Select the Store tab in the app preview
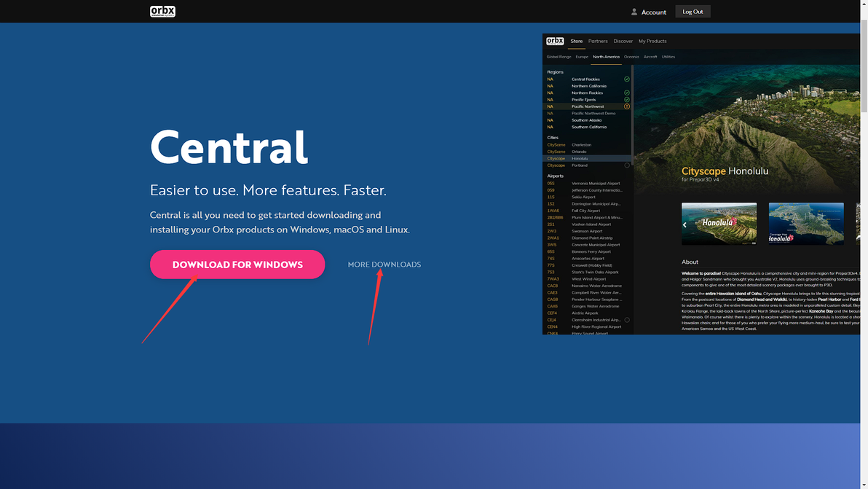The height and width of the screenshot is (489, 868). pyautogui.click(x=576, y=41)
